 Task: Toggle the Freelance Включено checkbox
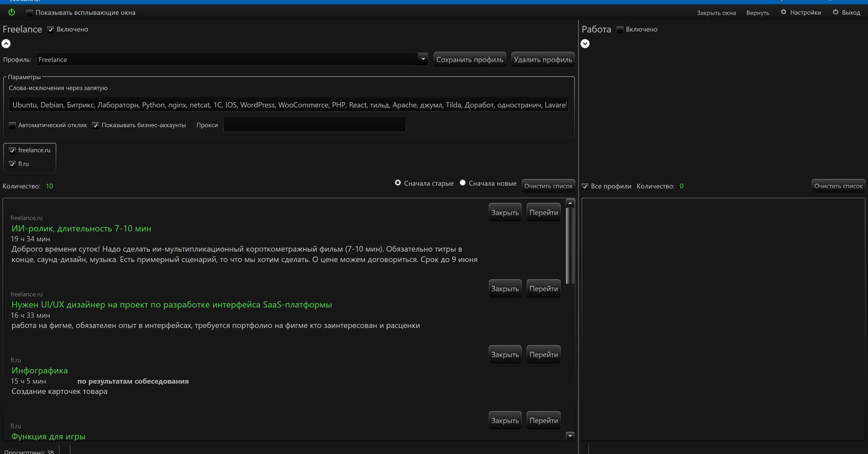[51, 30]
